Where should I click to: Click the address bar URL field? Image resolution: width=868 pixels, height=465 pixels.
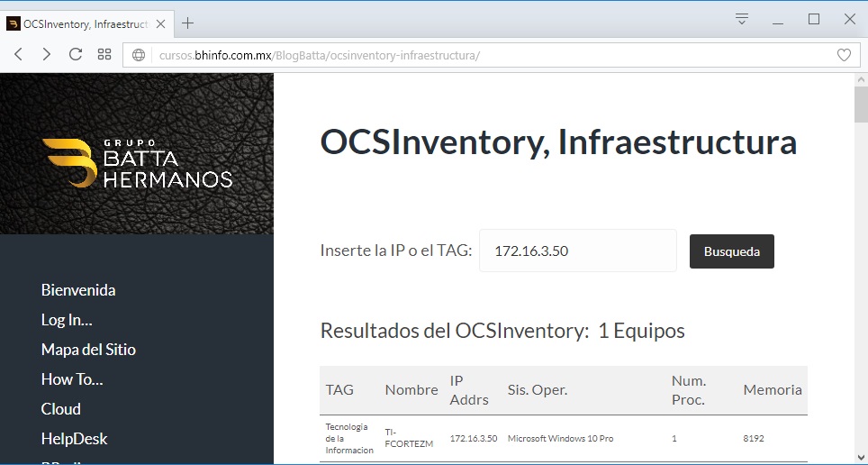(x=490, y=55)
